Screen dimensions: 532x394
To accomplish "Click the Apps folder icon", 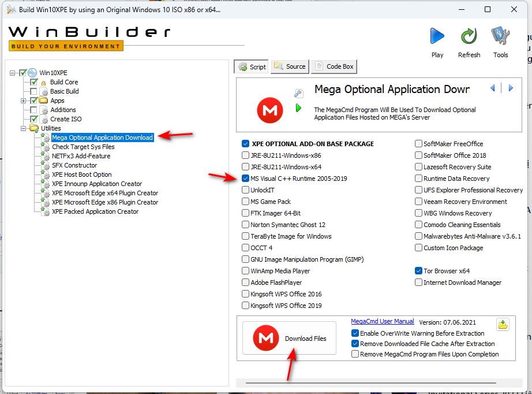I will coord(43,100).
